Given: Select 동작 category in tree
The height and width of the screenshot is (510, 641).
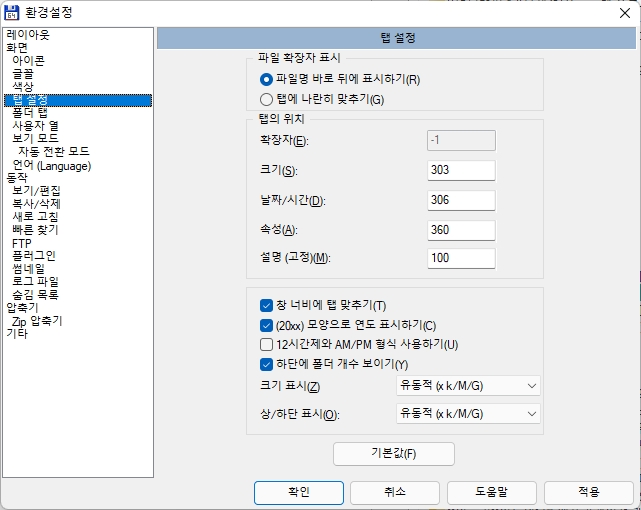Looking at the screenshot, I should (17, 178).
